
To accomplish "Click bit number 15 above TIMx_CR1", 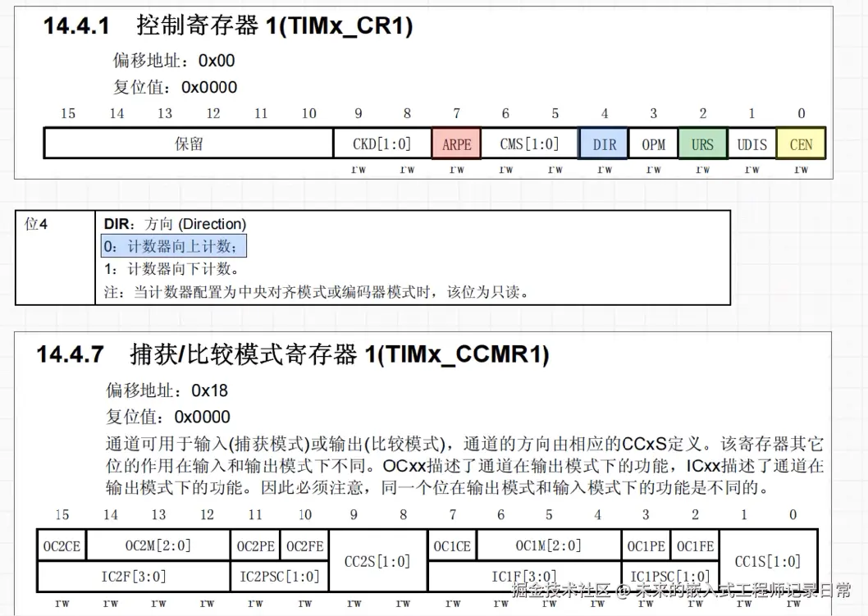I will click(x=67, y=113).
